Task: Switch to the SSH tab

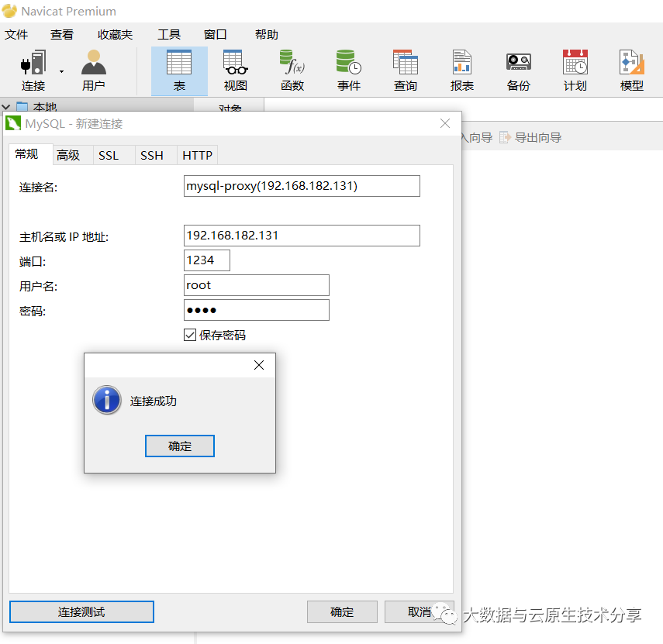Action: click(155, 155)
